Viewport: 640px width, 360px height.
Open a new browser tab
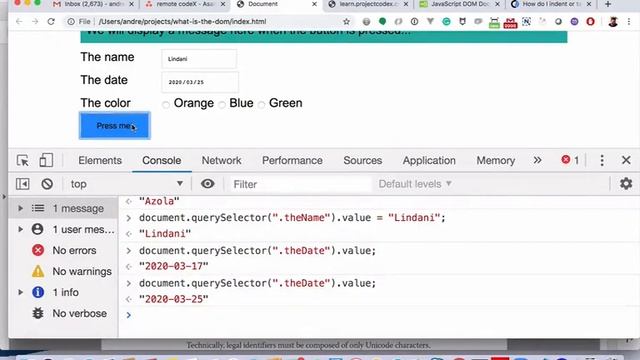point(608,4)
